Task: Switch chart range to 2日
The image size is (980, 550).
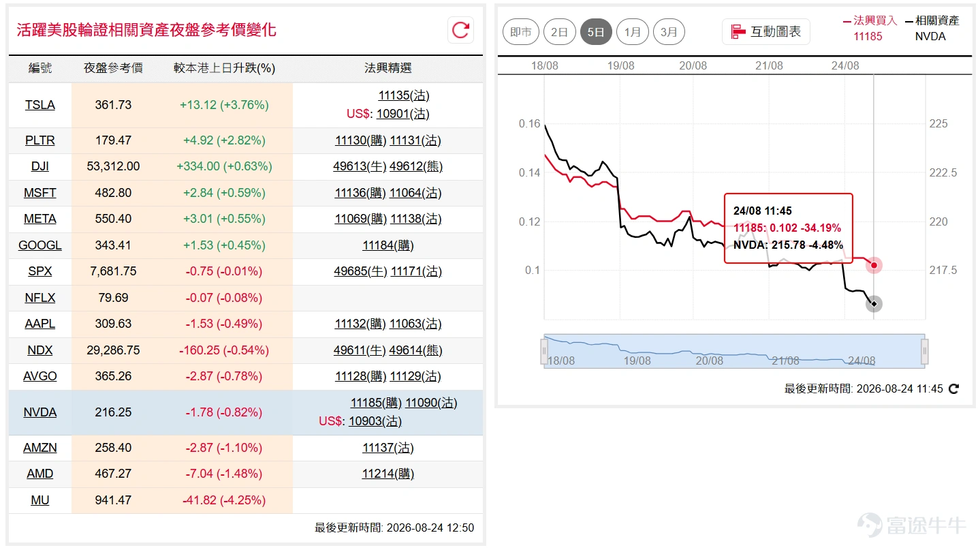Action: click(x=560, y=32)
